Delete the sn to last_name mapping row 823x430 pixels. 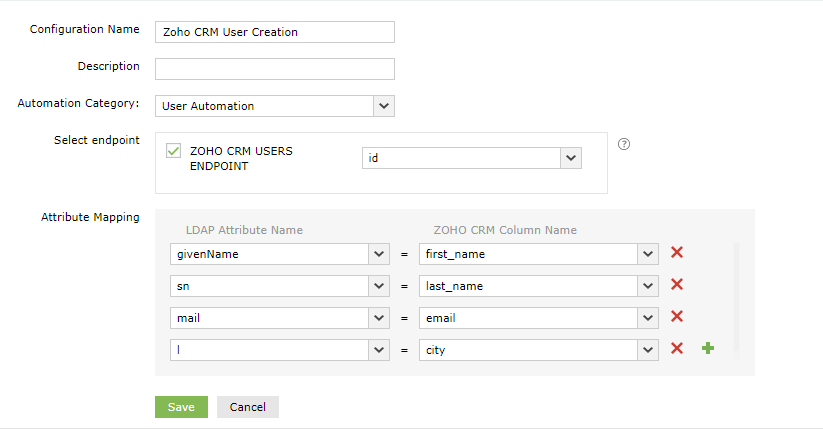(x=677, y=285)
